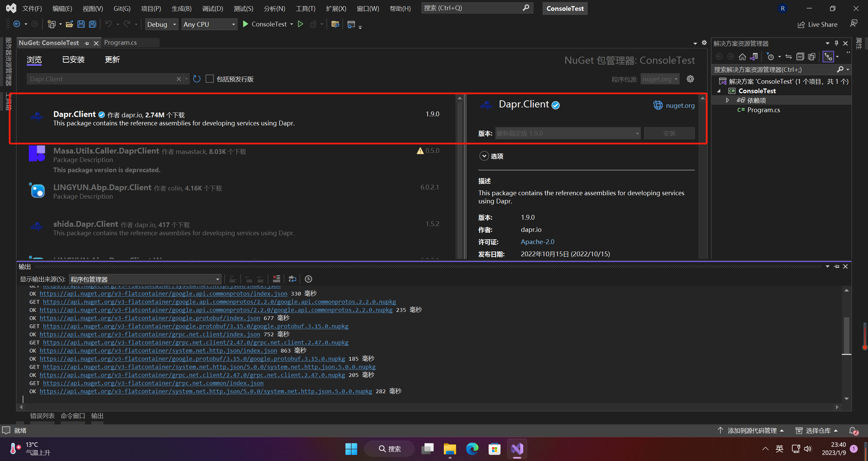Click Solution Explorer collapse all icon
Image resolution: width=868 pixels, height=461 pixels.
tap(800, 57)
